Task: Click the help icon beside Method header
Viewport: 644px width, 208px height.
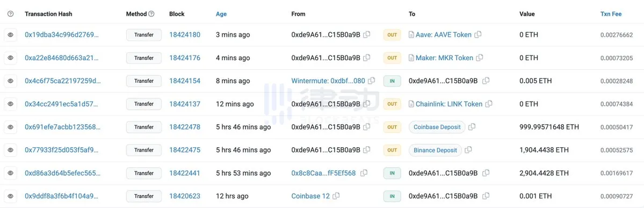Action: (151, 14)
